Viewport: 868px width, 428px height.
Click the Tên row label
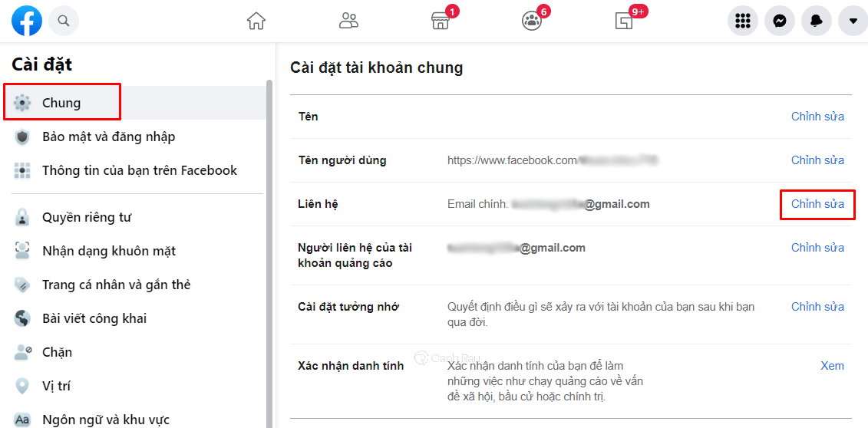tap(308, 117)
